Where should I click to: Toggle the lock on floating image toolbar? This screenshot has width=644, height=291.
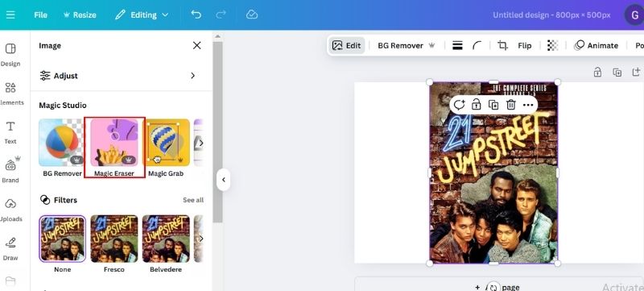click(x=477, y=105)
